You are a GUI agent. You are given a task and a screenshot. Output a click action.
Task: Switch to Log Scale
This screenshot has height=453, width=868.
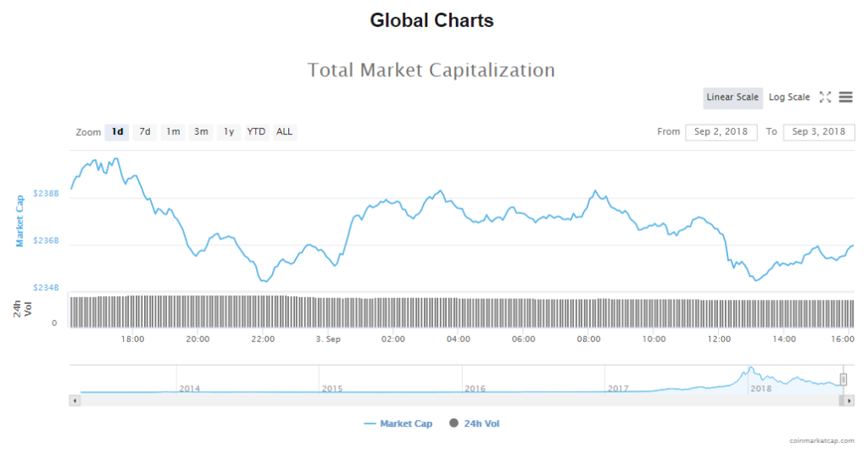[789, 97]
